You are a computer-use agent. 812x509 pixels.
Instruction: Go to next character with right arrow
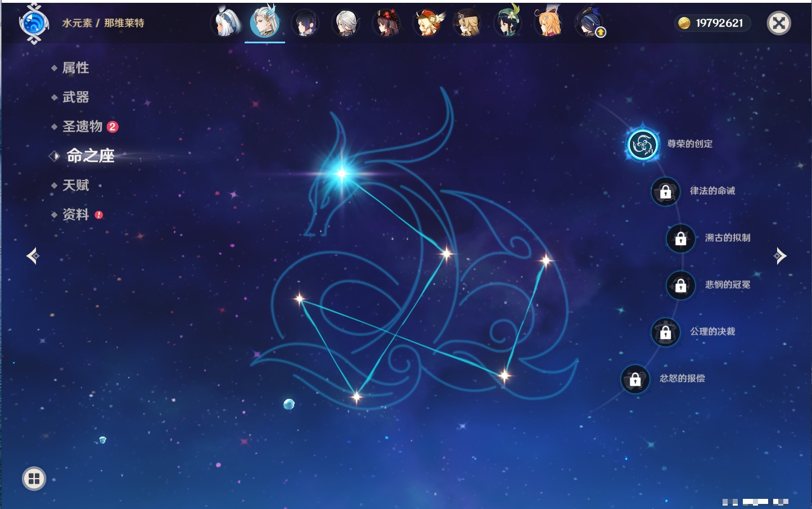click(x=780, y=256)
